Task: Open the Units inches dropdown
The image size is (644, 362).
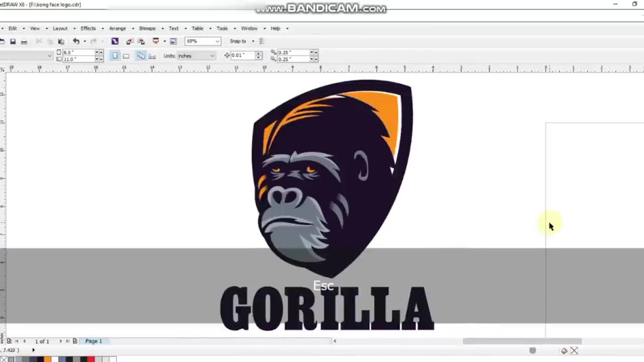Action: click(212, 56)
